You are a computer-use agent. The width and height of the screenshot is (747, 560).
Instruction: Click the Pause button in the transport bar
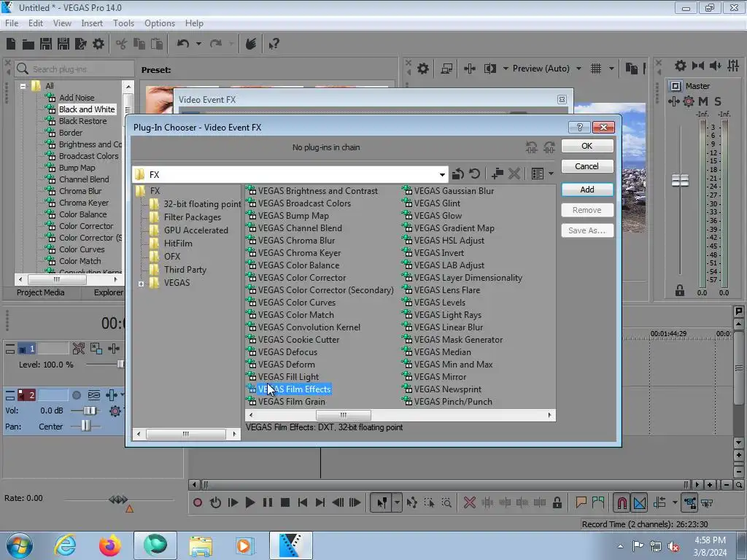click(x=268, y=502)
